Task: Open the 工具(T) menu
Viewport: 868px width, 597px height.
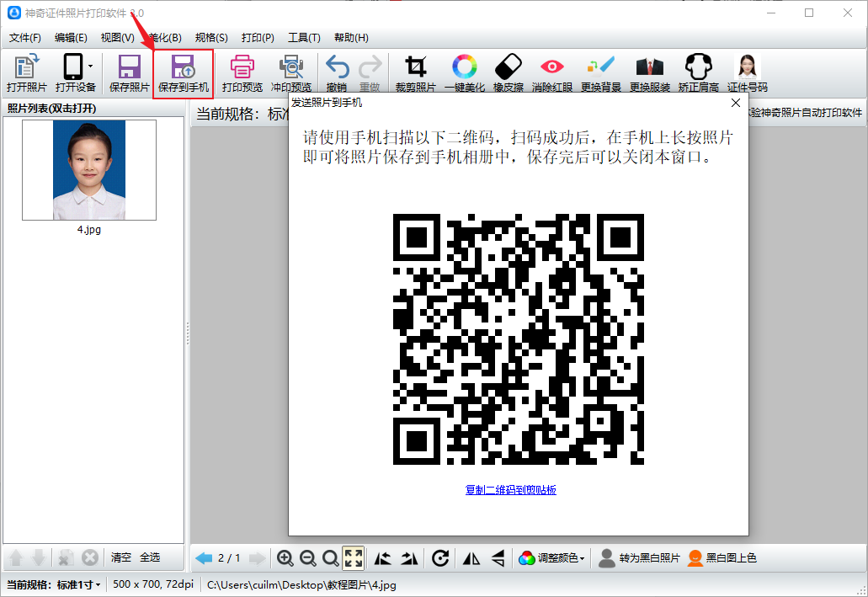Action: click(x=304, y=38)
